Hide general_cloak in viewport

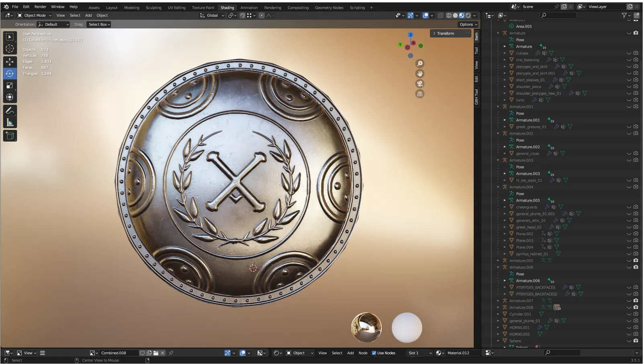click(x=629, y=153)
